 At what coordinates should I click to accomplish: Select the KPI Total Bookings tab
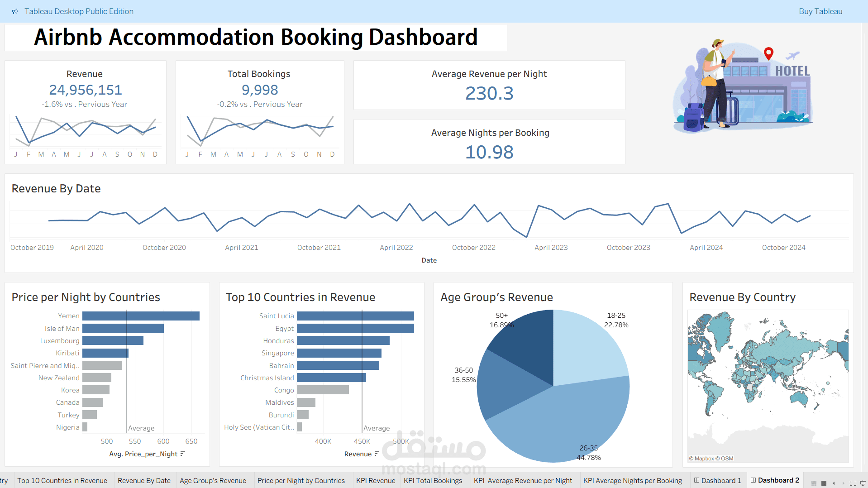pos(433,481)
